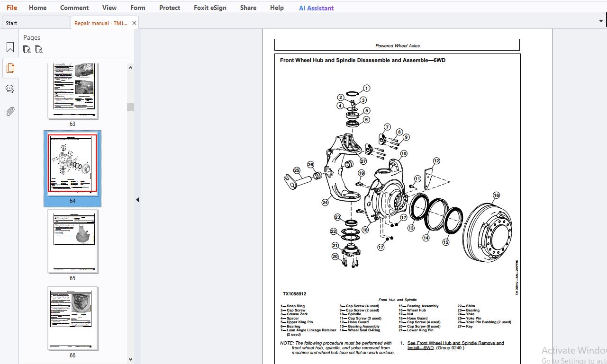
Task: Click page number label 66
Action: [x=72, y=355]
